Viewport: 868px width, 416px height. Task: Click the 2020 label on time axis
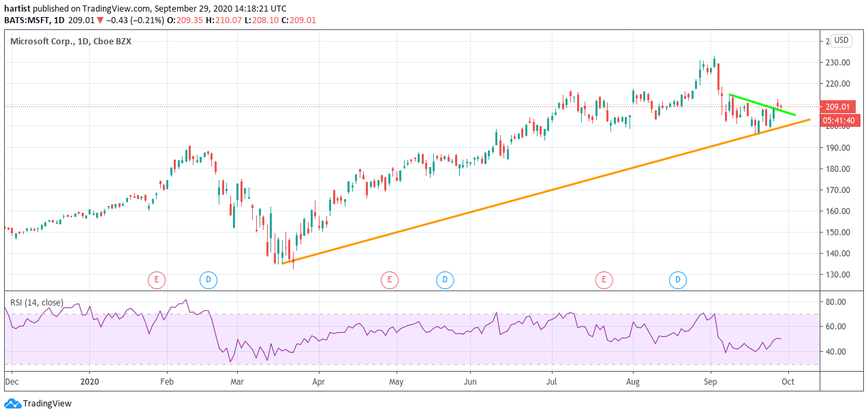click(90, 382)
